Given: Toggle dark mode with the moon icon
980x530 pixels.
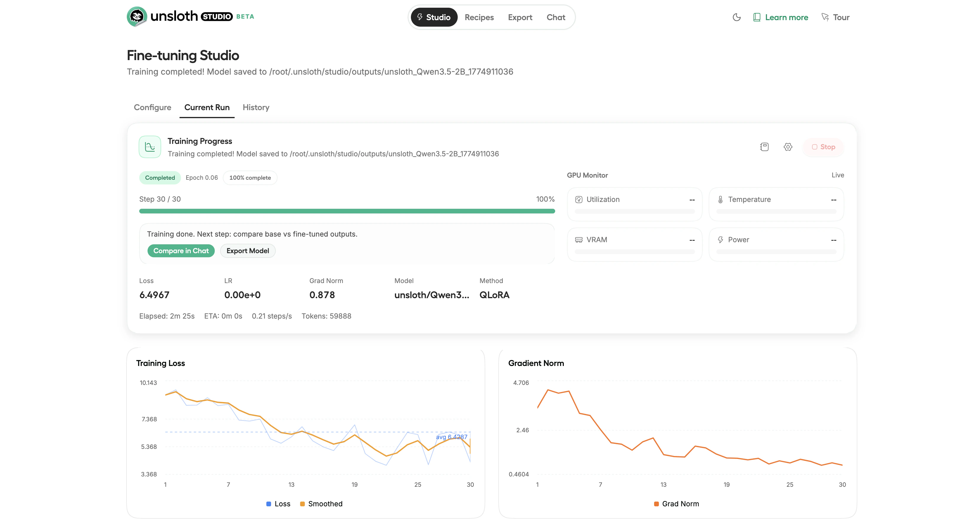Looking at the screenshot, I should (x=736, y=17).
